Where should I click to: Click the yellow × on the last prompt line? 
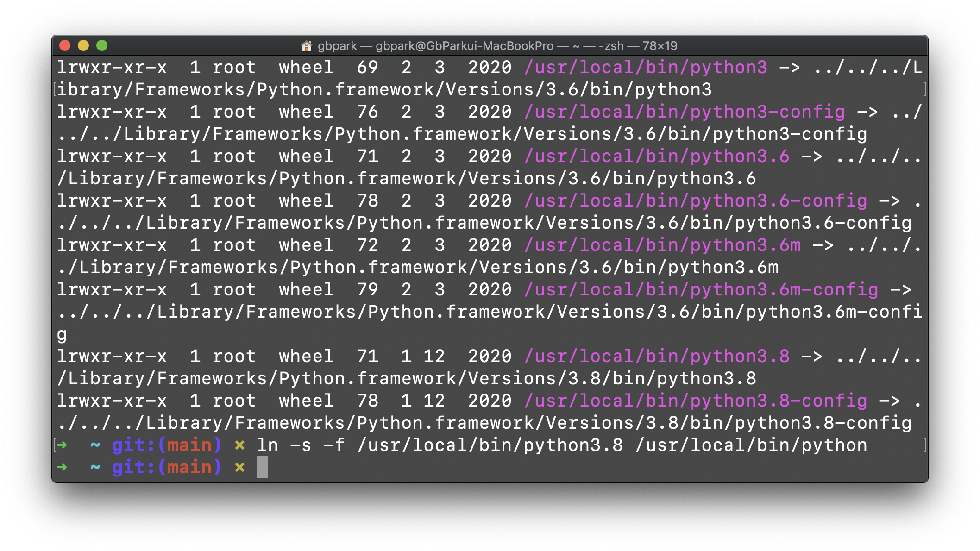point(239,467)
